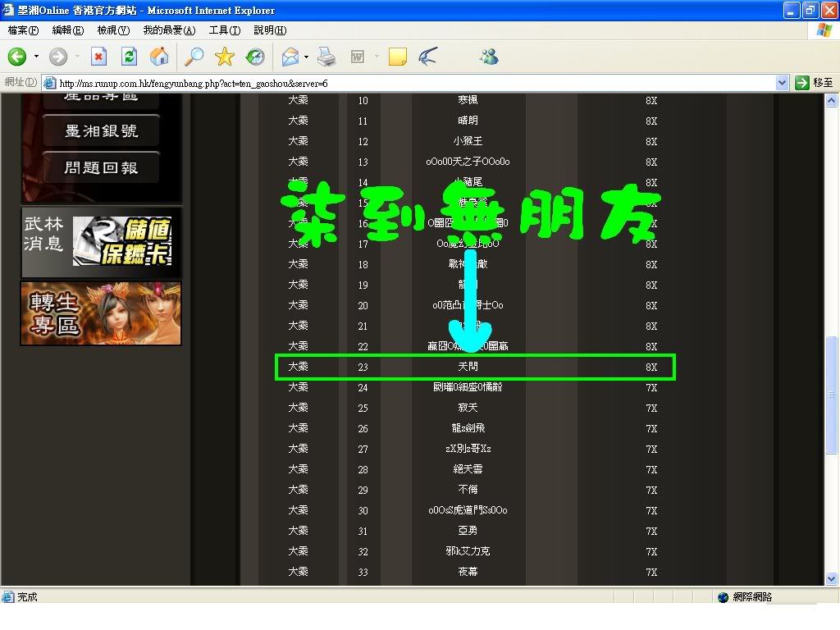
Task: Click the Stop loading button
Action: point(98,57)
